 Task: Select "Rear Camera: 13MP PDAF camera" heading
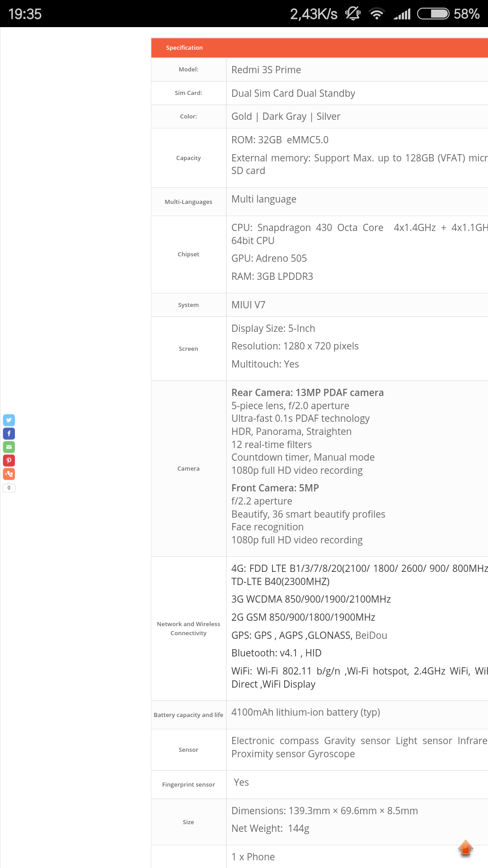coord(308,392)
